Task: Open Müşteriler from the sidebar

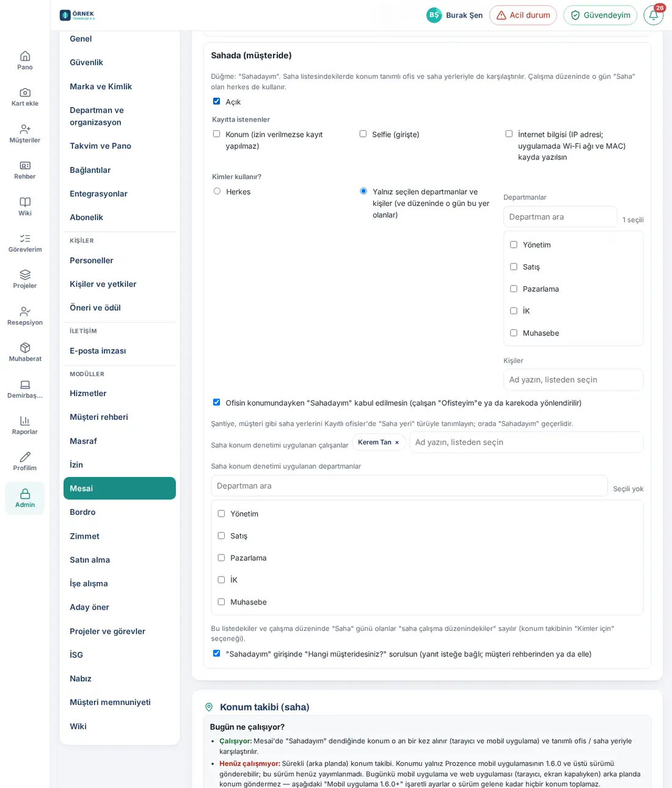Action: click(25, 133)
